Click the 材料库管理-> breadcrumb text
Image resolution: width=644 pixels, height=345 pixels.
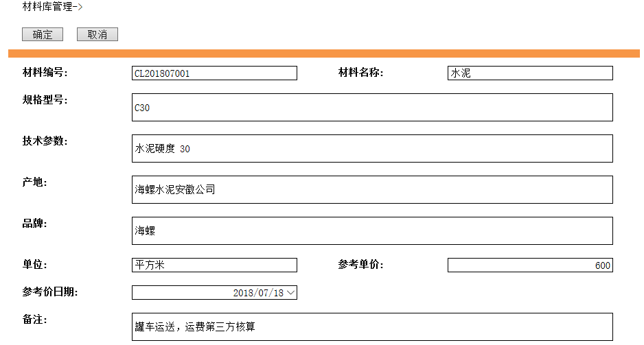52,7
